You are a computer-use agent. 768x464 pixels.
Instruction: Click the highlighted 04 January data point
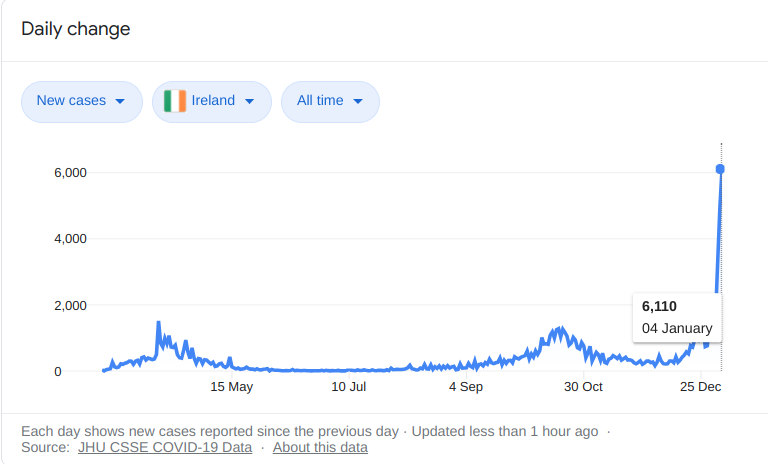coord(720,169)
